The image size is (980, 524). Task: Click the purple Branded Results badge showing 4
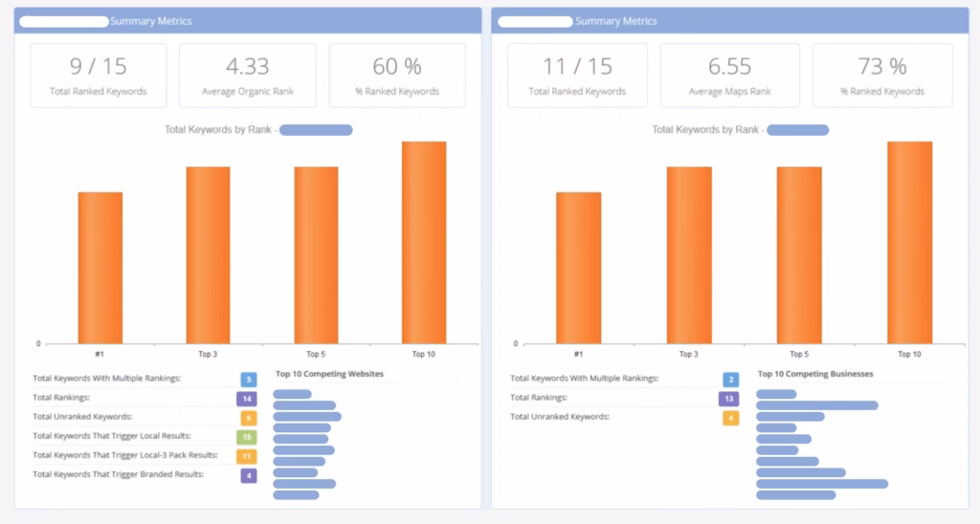248,475
